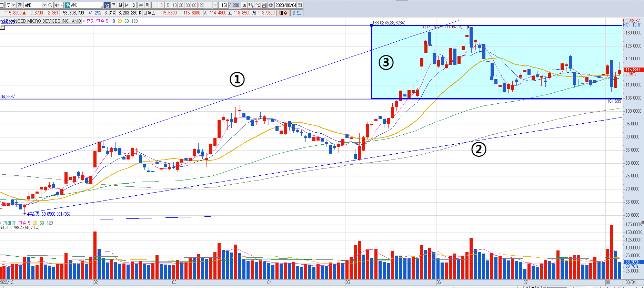Click the +2.36% change rate value
The image size is (644, 288).
click(x=52, y=13)
